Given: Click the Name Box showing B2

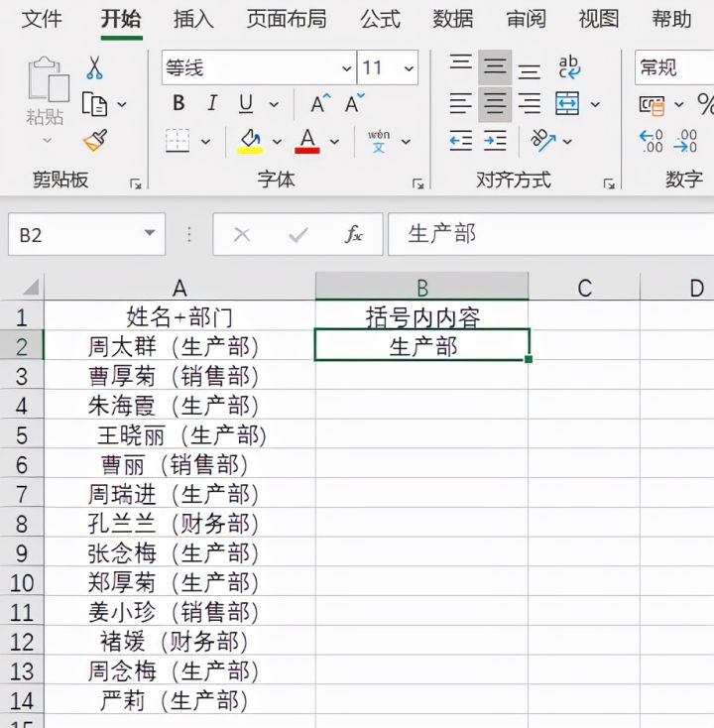Looking at the screenshot, I should pyautogui.click(x=86, y=234).
